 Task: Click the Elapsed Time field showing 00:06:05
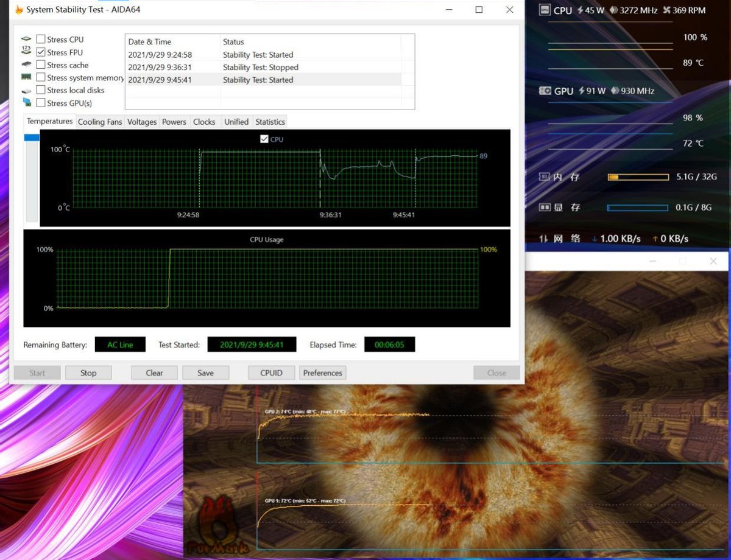pyautogui.click(x=389, y=345)
